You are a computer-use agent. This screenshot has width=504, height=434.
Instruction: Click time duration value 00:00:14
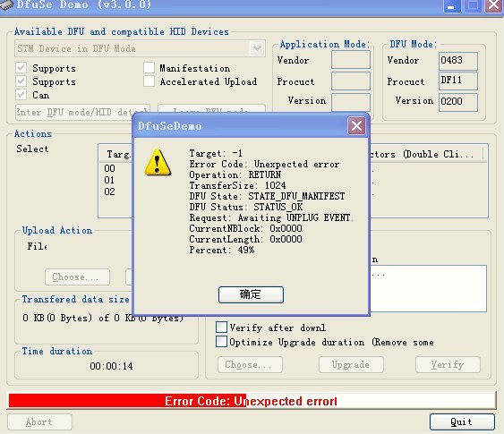(111, 366)
